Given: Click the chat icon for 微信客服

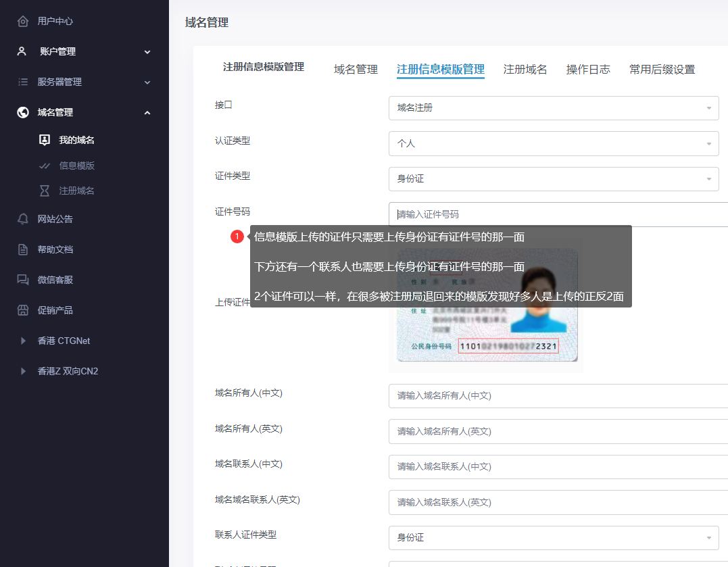Looking at the screenshot, I should [x=23, y=280].
